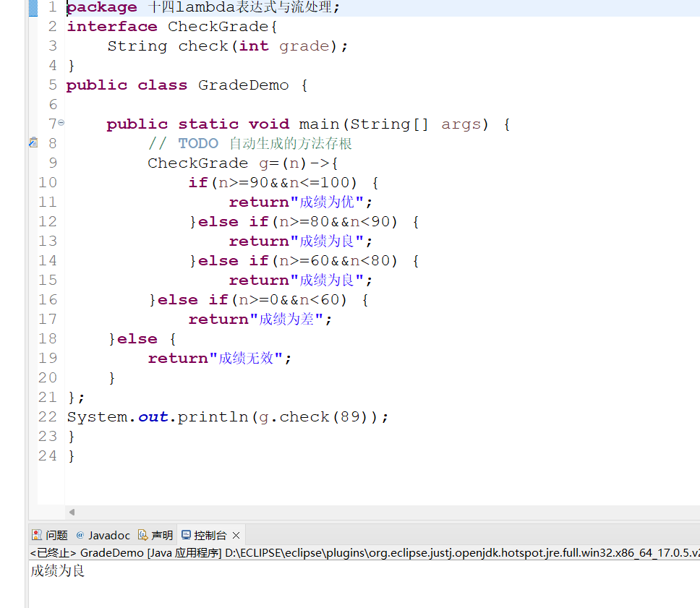
Task: Click the horizontal scrollbar left arrow
Action: pos(72,512)
